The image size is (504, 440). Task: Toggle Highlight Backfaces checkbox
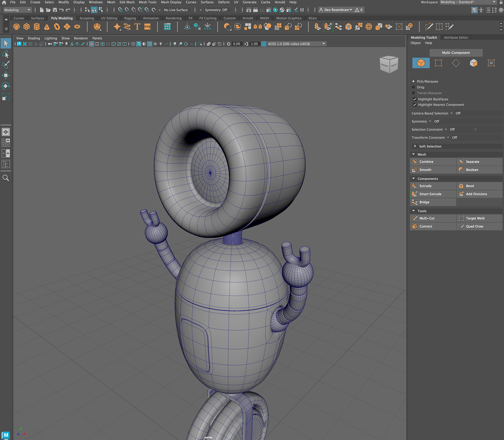pos(415,99)
